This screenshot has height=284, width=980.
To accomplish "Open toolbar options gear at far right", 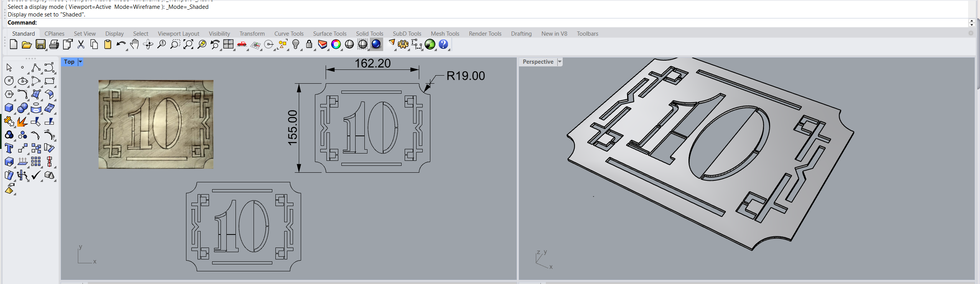I will [971, 33].
